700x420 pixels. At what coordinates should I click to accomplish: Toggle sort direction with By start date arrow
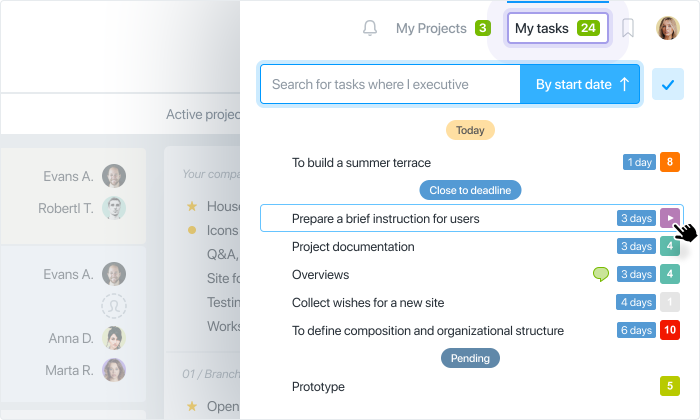tap(625, 84)
